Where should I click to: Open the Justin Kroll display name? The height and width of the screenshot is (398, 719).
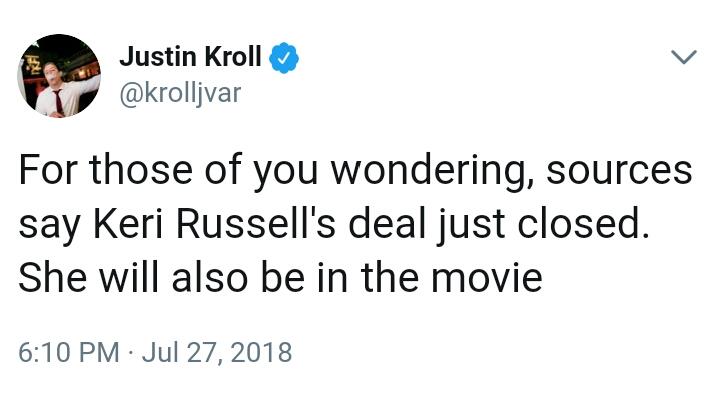point(190,57)
